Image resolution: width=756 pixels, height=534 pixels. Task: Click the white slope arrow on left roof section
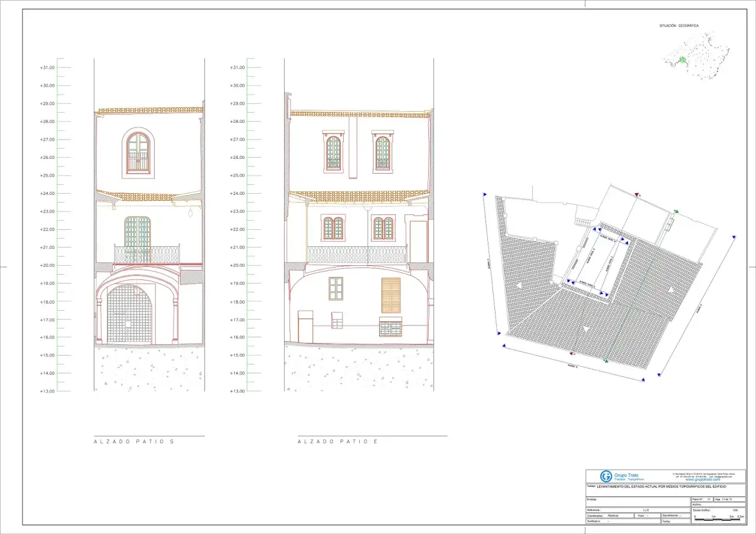(x=519, y=285)
